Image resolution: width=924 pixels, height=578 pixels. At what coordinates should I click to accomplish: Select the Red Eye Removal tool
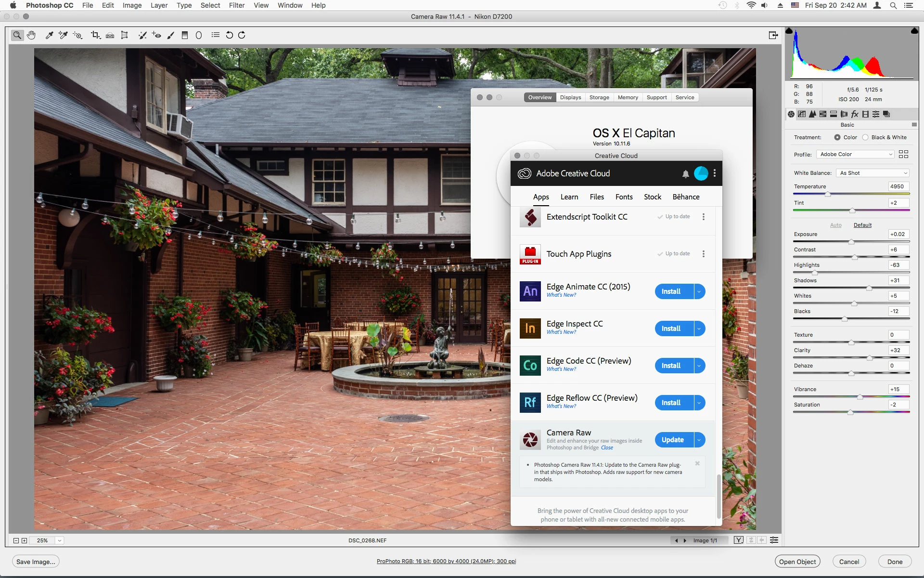tap(156, 35)
